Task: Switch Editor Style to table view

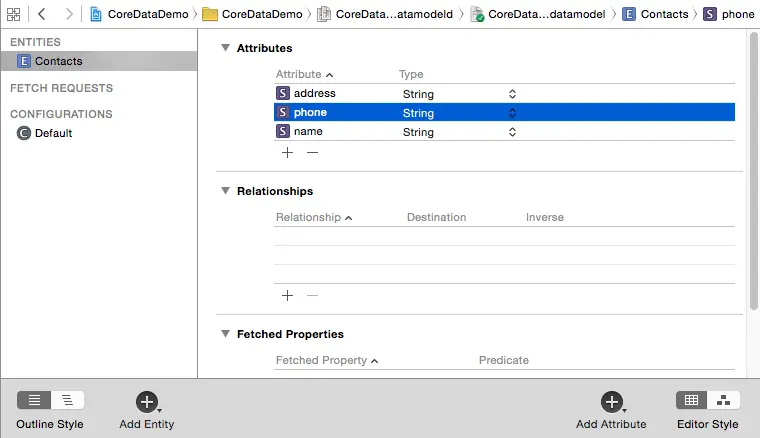Action: 691,400
